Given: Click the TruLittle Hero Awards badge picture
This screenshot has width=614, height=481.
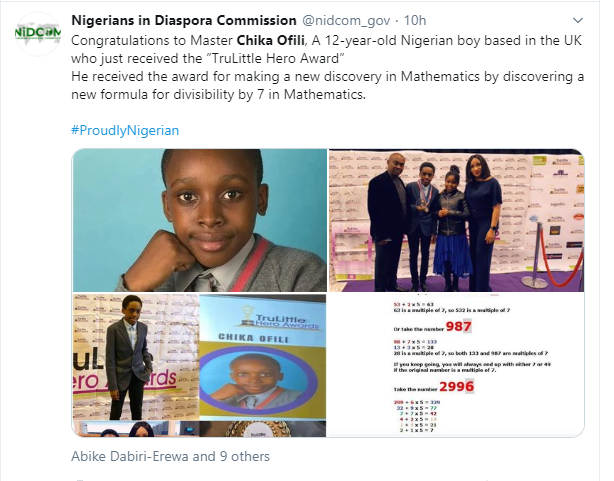Looking at the screenshot, I should tap(263, 366).
